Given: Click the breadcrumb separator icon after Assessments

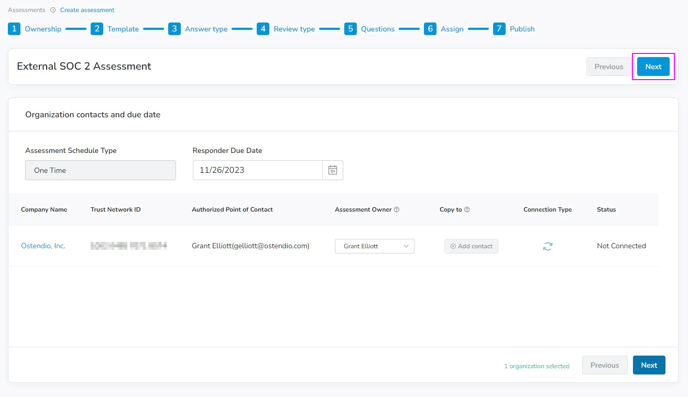Looking at the screenshot, I should point(53,10).
